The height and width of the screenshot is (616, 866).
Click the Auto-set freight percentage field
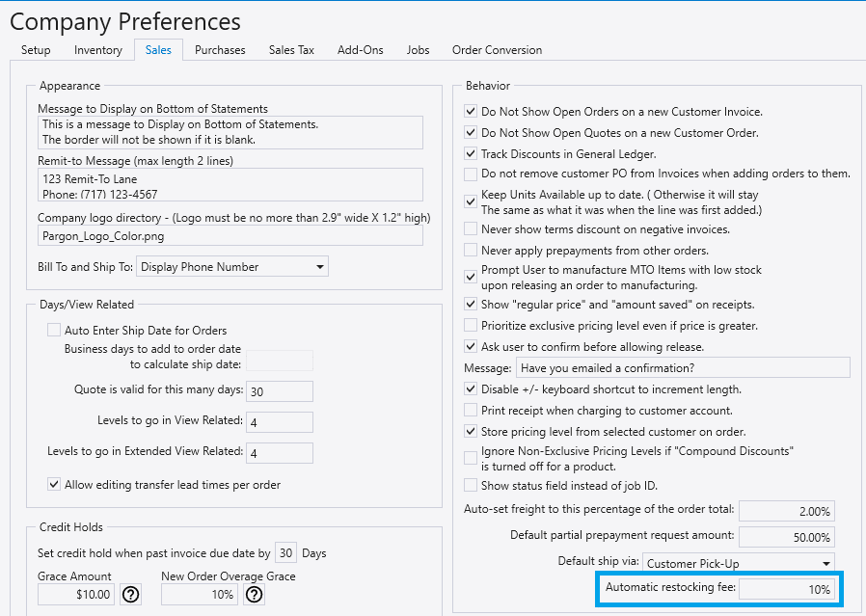click(x=787, y=511)
